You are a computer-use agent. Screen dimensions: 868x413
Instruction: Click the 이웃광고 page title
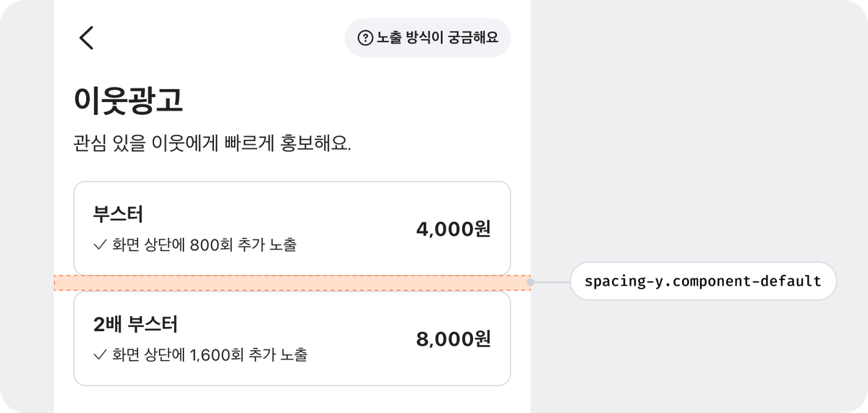tap(128, 101)
